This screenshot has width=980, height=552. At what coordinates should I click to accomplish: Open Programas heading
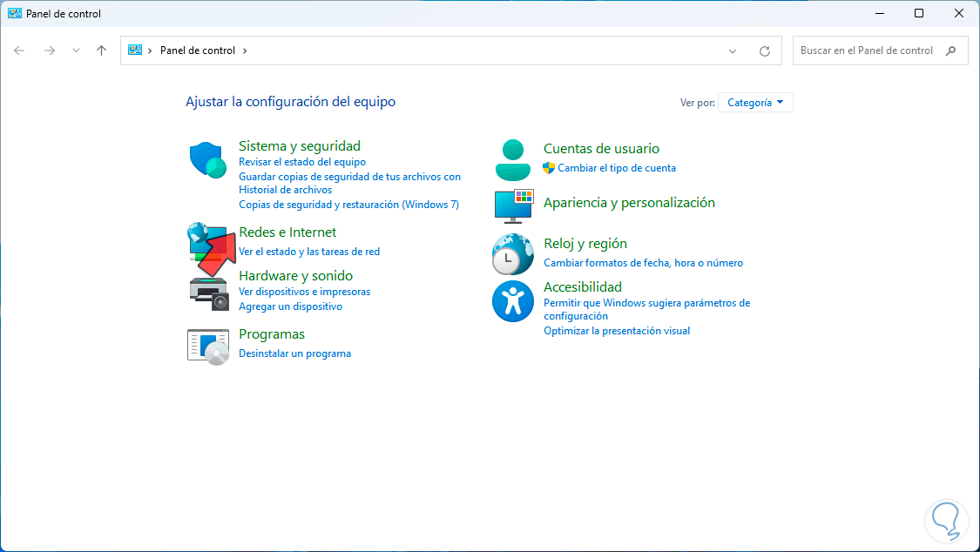point(272,334)
